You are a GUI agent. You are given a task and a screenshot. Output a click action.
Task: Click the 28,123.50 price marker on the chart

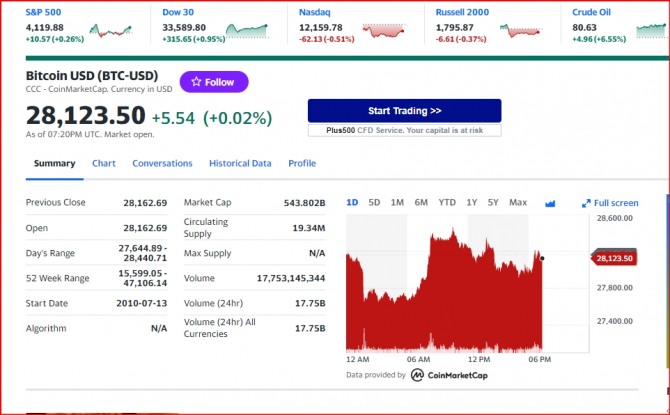coord(614,258)
